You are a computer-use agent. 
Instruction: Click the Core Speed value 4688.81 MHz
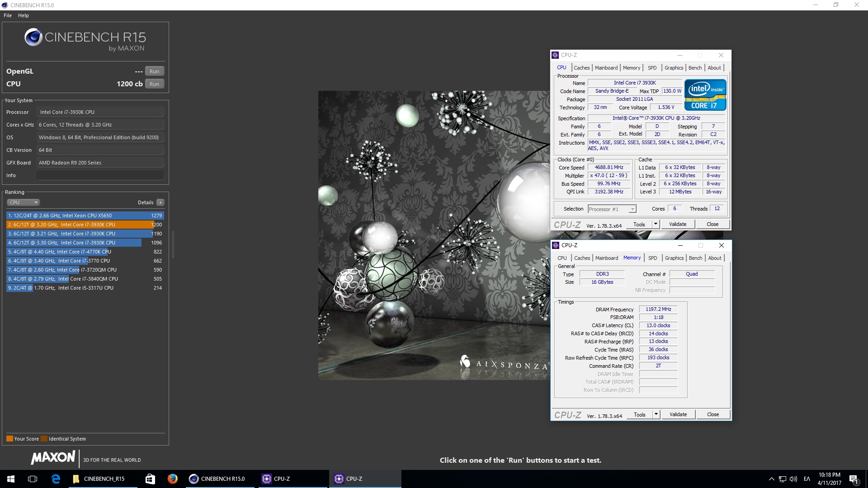(x=609, y=167)
